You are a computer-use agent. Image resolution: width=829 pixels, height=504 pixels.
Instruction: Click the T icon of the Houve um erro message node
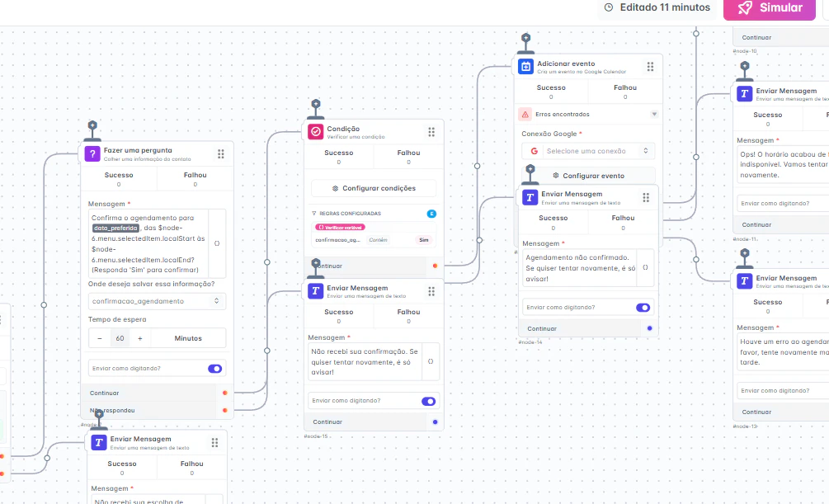coord(744,280)
